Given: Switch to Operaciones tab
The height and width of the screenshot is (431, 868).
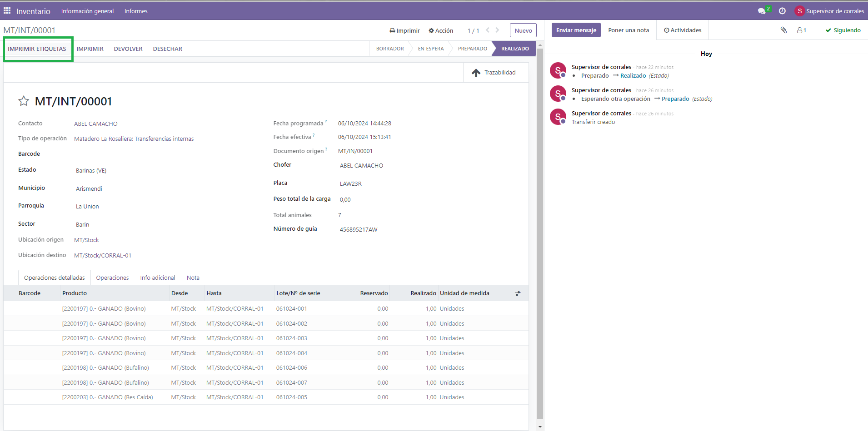Looking at the screenshot, I should pos(112,277).
